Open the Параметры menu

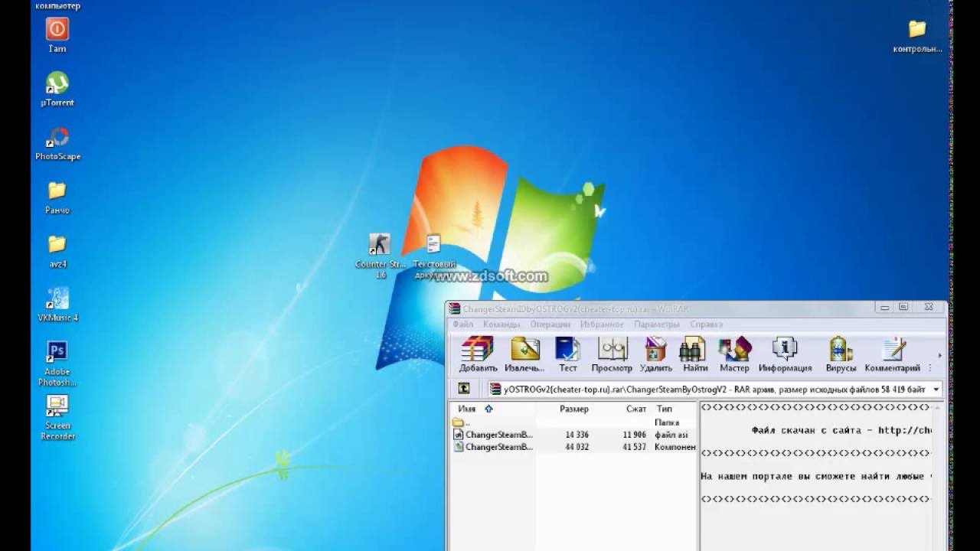tap(657, 324)
